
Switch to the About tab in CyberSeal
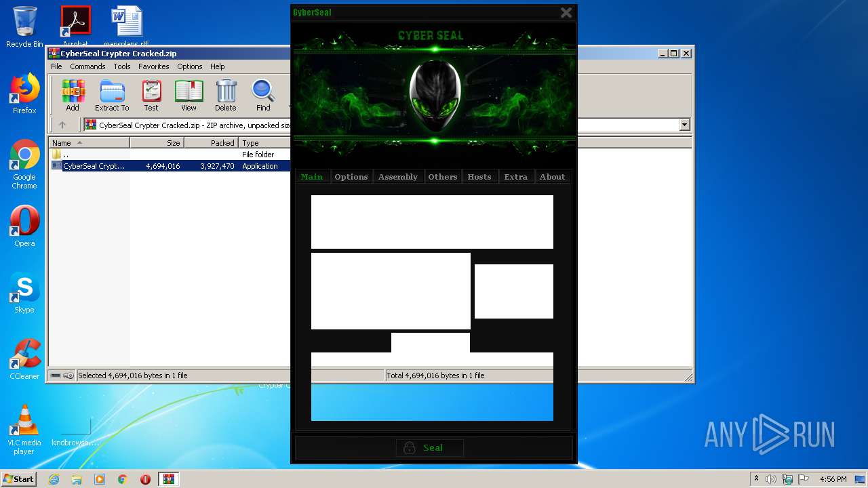click(552, 177)
